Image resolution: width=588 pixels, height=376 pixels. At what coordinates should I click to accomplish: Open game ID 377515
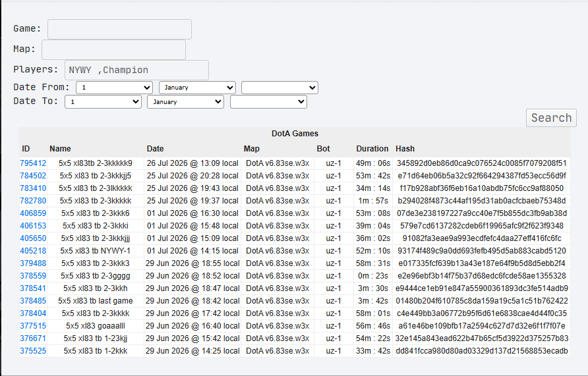coord(33,326)
